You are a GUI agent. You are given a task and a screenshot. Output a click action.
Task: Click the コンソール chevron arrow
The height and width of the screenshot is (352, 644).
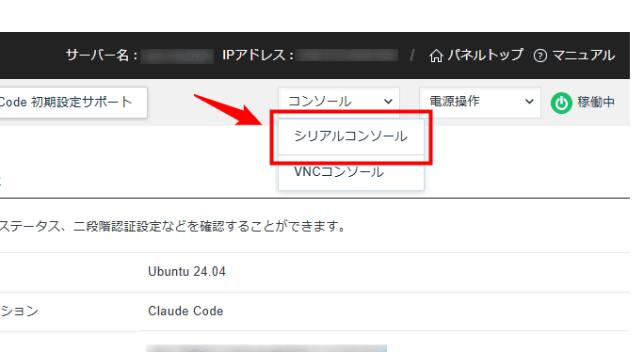pyautogui.click(x=388, y=102)
